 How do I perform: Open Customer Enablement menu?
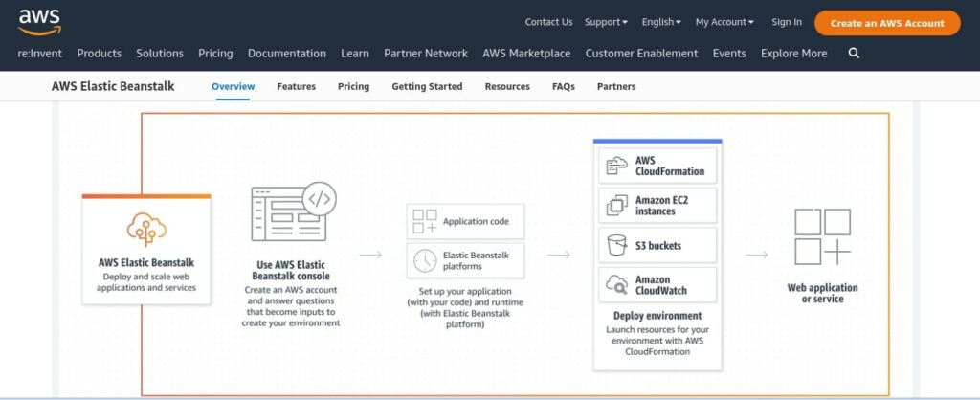pyautogui.click(x=641, y=54)
